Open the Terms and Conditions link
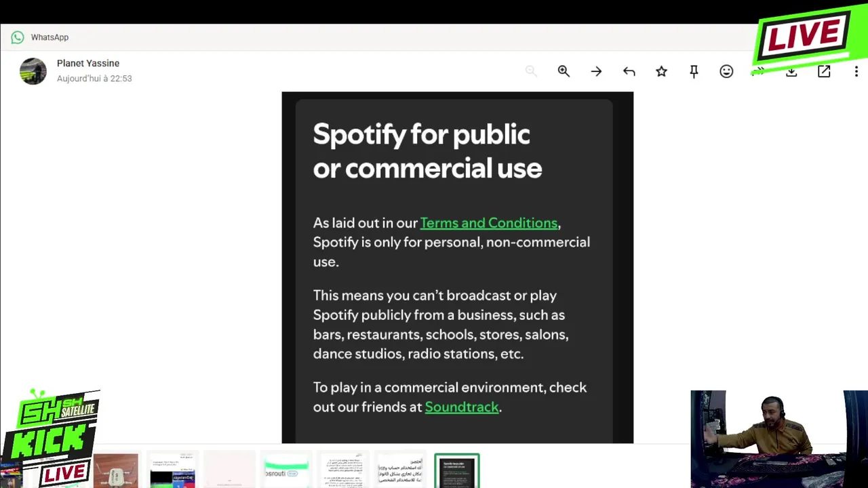The width and height of the screenshot is (868, 488). click(x=488, y=223)
